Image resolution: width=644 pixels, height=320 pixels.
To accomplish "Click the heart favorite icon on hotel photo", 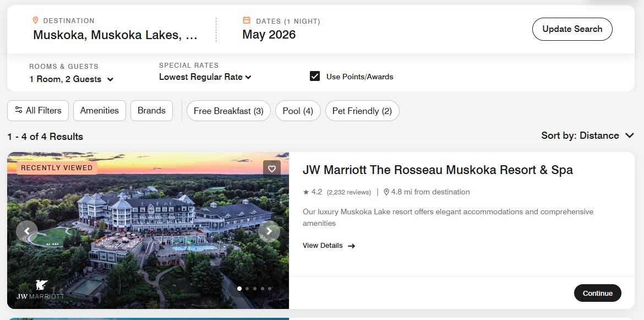I will pyautogui.click(x=271, y=169).
